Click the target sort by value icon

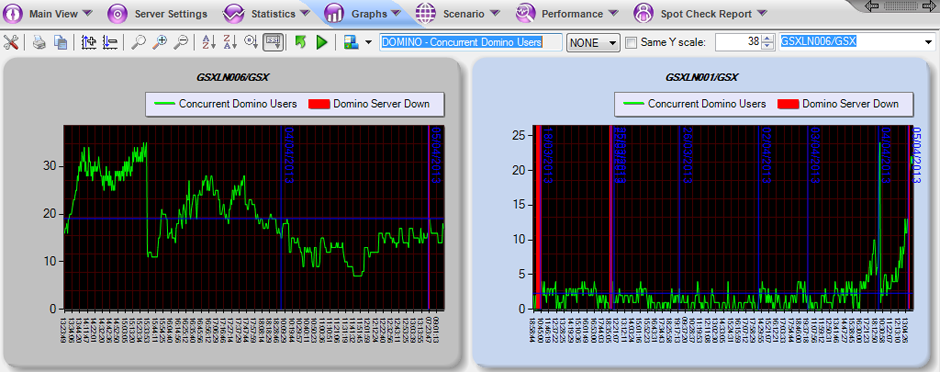pyautogui.click(x=251, y=42)
